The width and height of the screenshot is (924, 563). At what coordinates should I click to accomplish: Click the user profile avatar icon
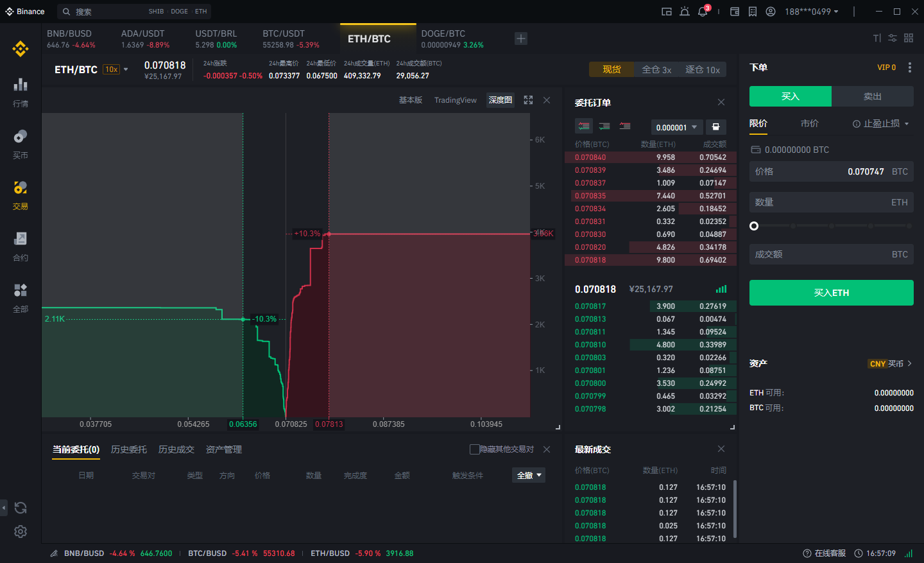click(x=771, y=12)
